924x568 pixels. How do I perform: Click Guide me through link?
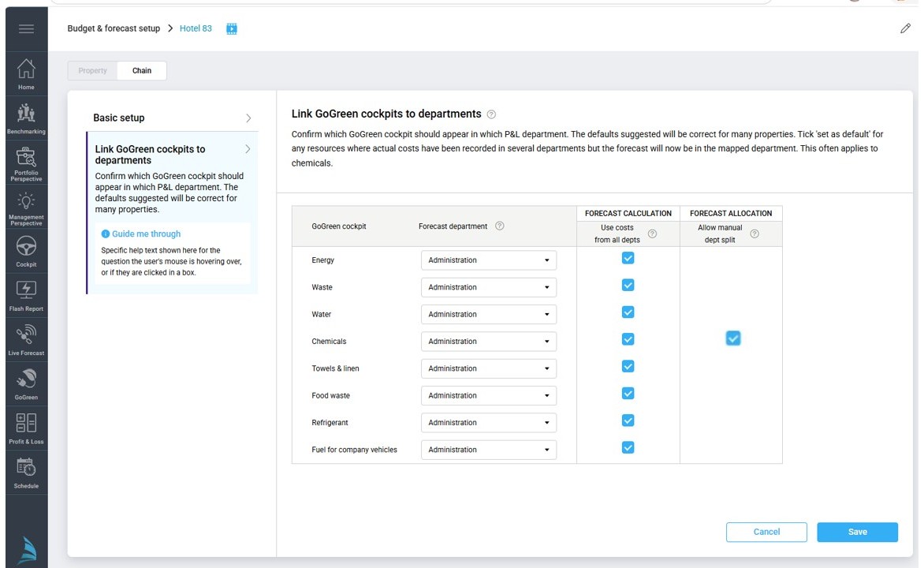click(x=146, y=234)
